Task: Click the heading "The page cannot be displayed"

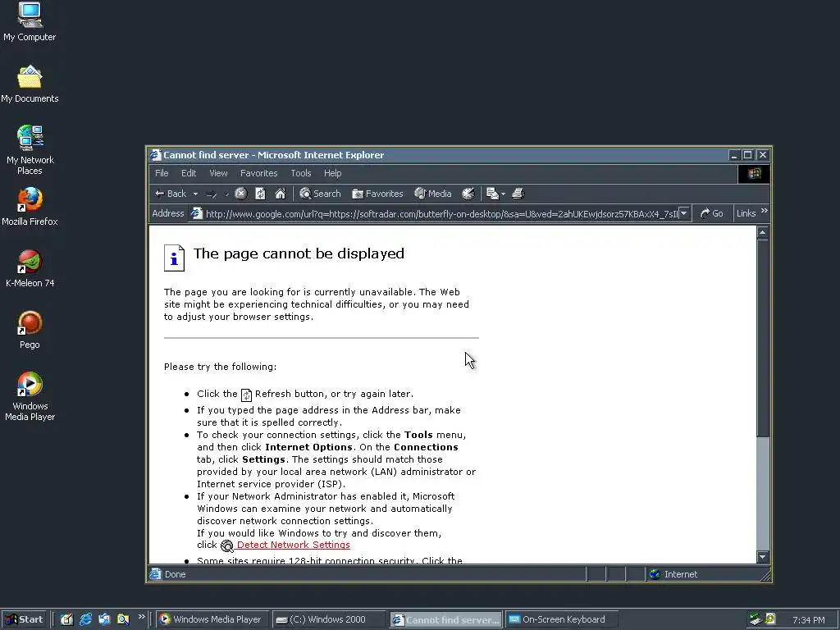Action: pos(299,253)
